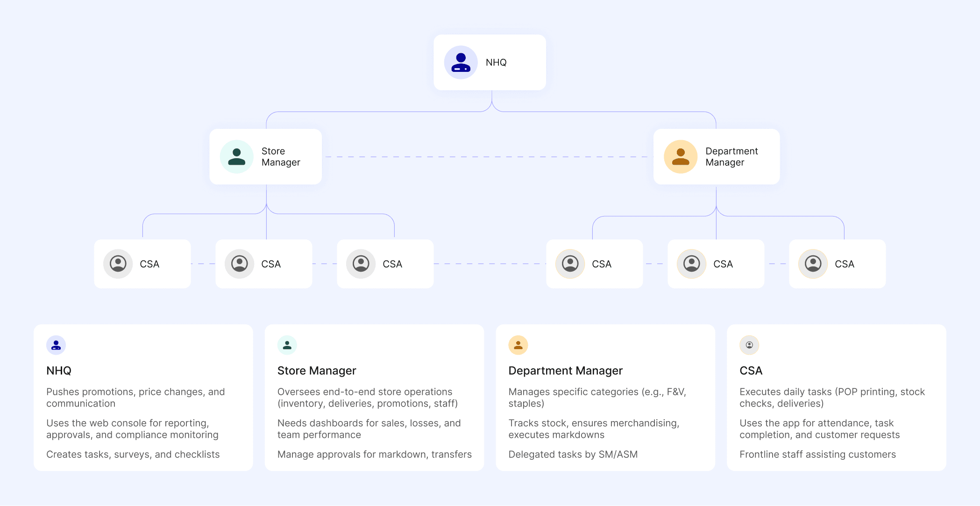Click the Department Manager card heading
This screenshot has width=980, height=506.
pos(565,371)
